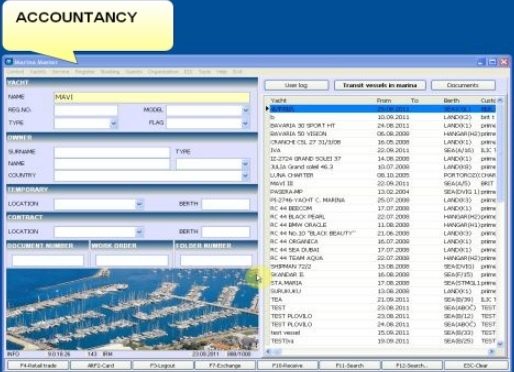Viewport: 514px width, 372px height.
Task: Click the DOCUMENT NUMBER field
Action: pos(48,260)
